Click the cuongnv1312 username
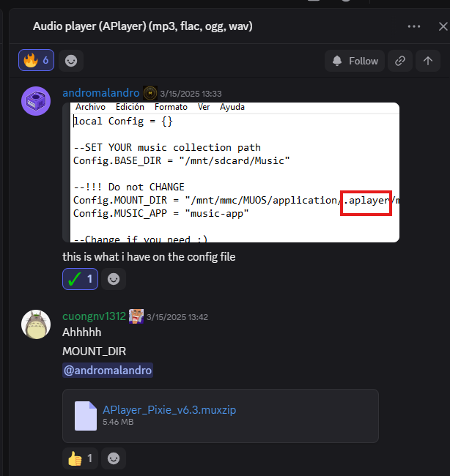 pos(95,316)
